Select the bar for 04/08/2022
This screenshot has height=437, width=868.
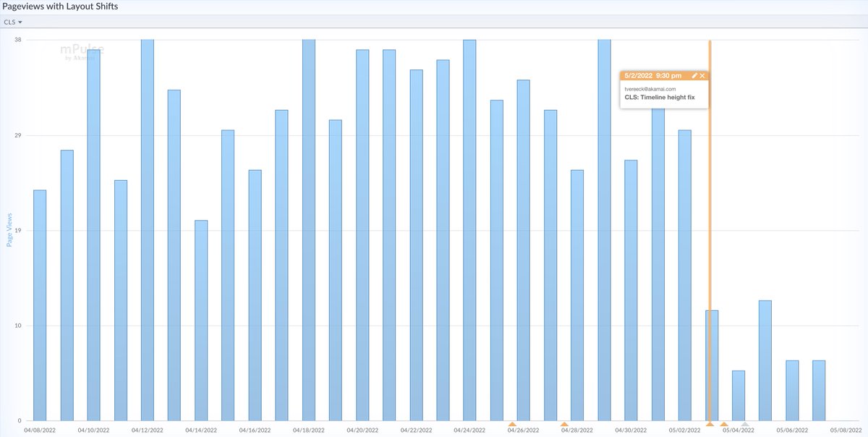pos(40,305)
